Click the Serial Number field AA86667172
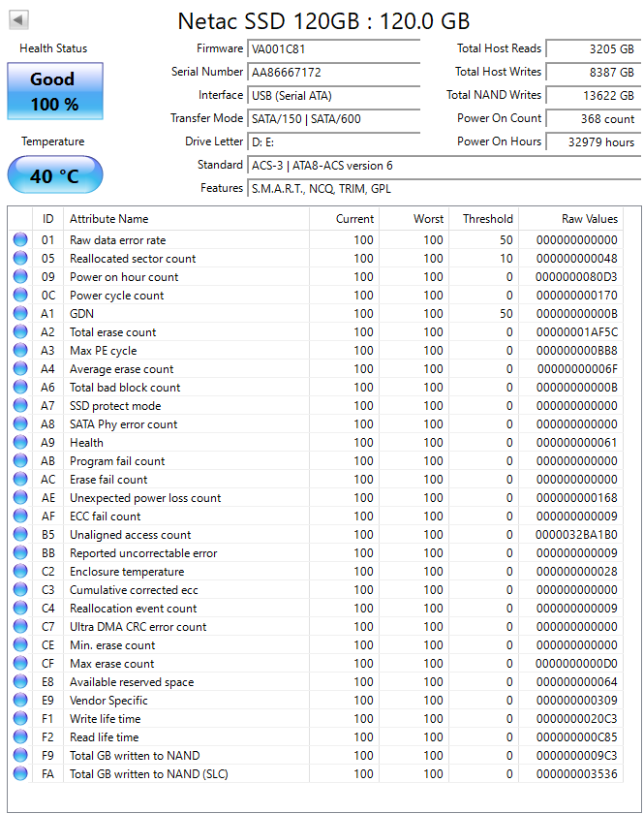 tap(334, 73)
